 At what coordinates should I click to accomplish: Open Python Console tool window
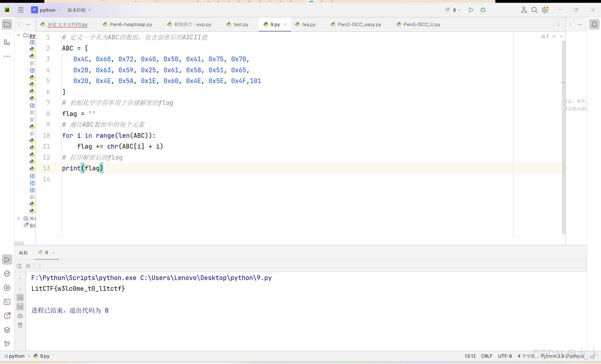[7, 274]
